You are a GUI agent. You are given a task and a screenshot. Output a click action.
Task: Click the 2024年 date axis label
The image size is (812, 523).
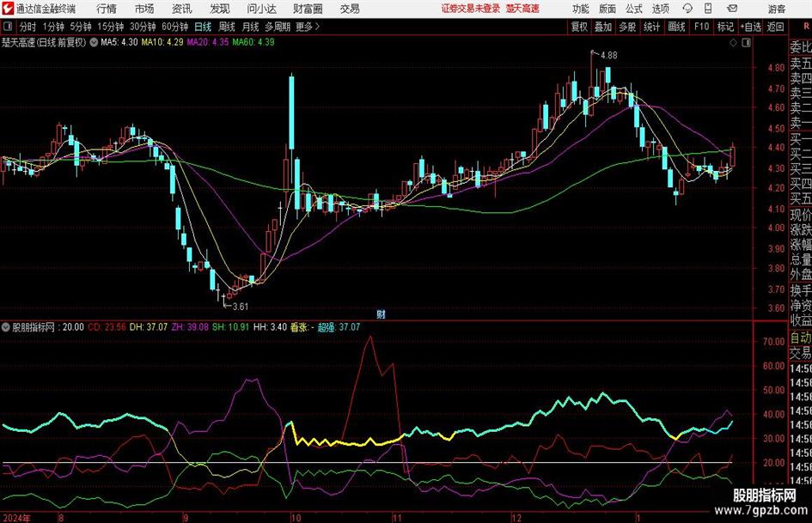click(16, 518)
